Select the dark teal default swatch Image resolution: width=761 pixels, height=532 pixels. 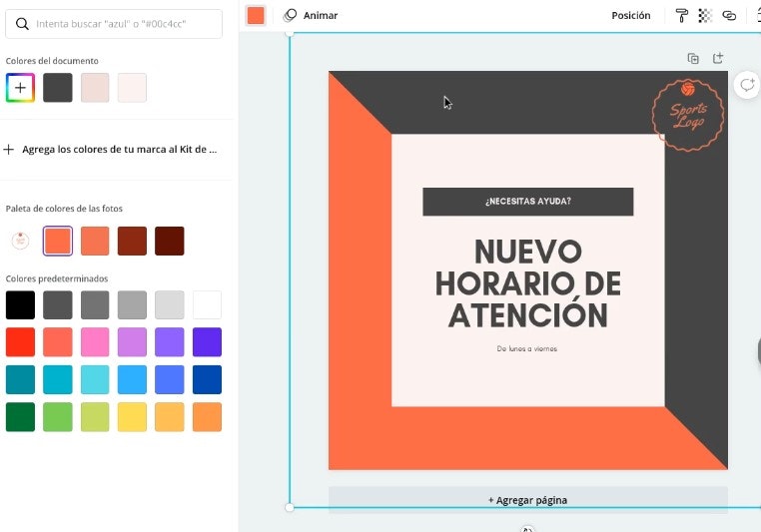tap(20, 379)
